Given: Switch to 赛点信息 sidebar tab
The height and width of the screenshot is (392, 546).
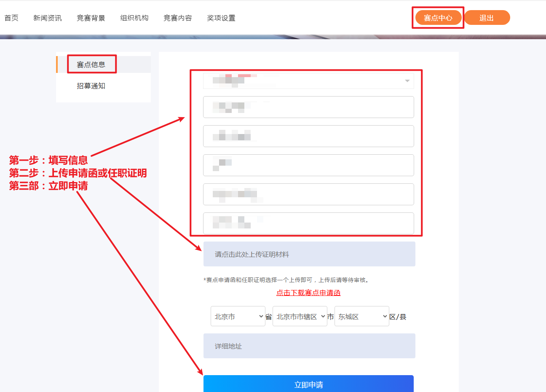Looking at the screenshot, I should pyautogui.click(x=91, y=64).
